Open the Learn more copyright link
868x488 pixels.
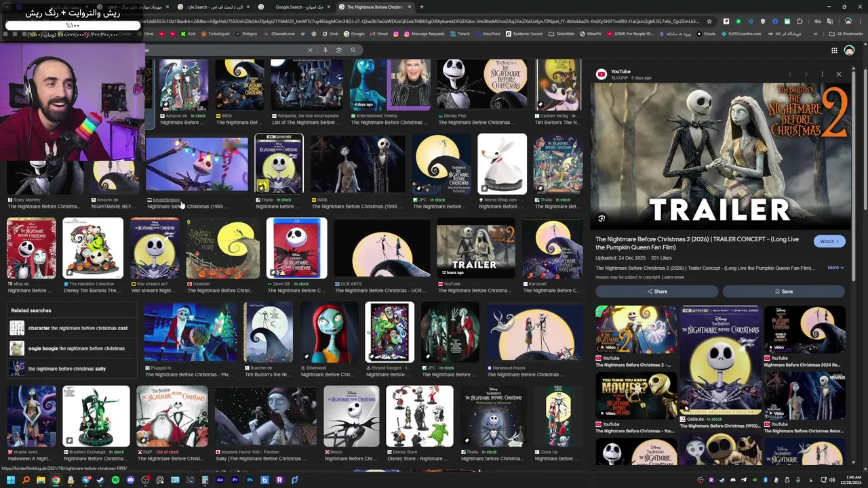tap(673, 277)
